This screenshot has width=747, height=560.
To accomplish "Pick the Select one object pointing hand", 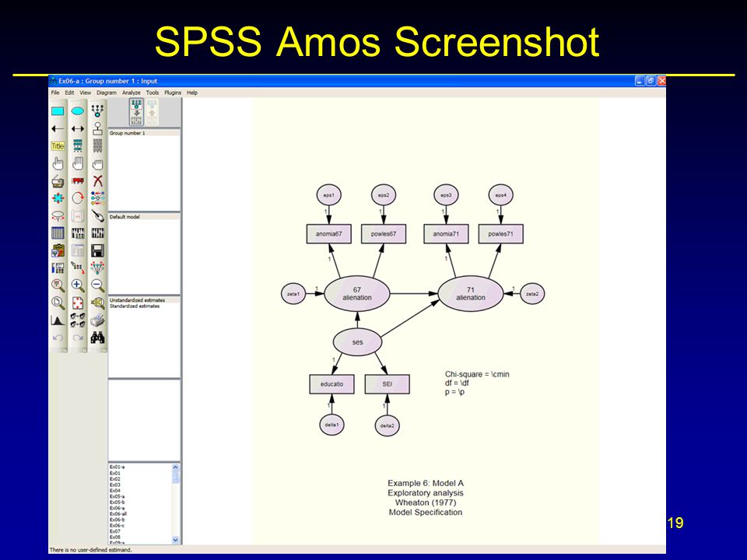I will coord(58,164).
